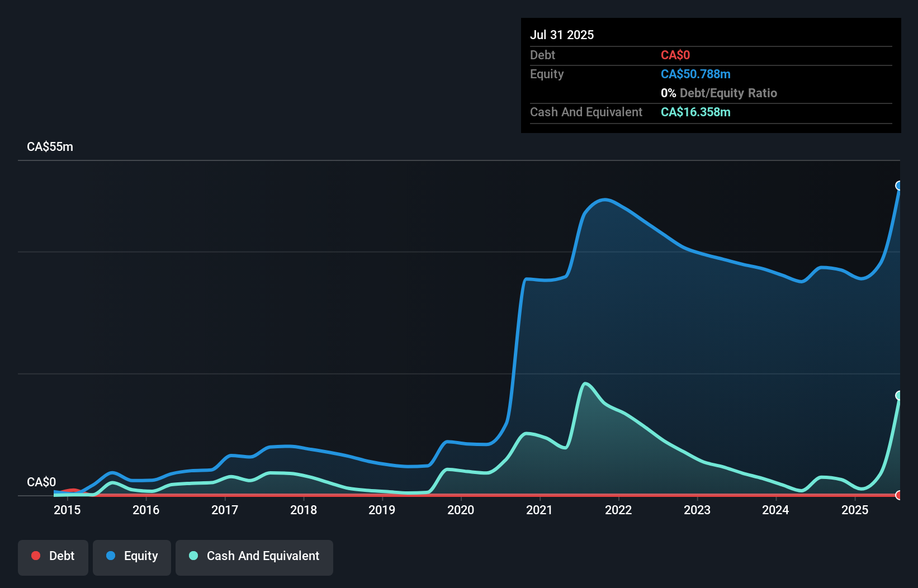Screen dimensions: 918x588
Task: Open details for the Jul 31 2025 tooltip header
Action: tap(562, 35)
